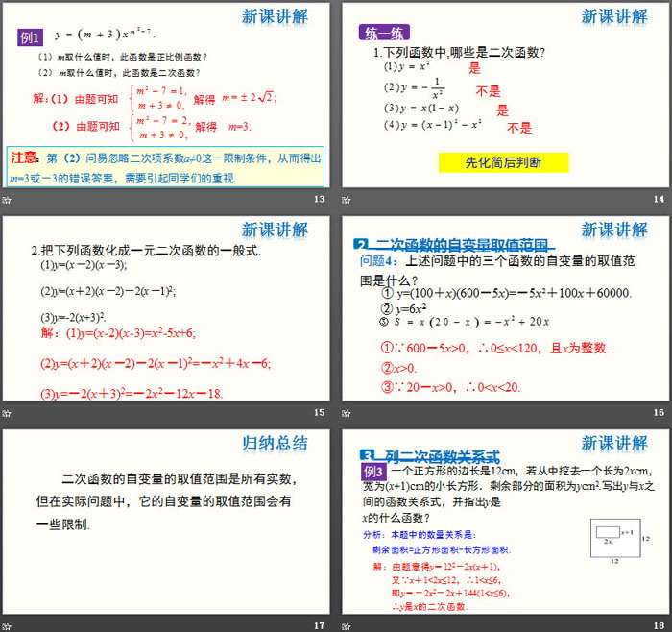The image size is (672, 632).
Task: Click the animation star icon under slide 16
Action: (348, 413)
